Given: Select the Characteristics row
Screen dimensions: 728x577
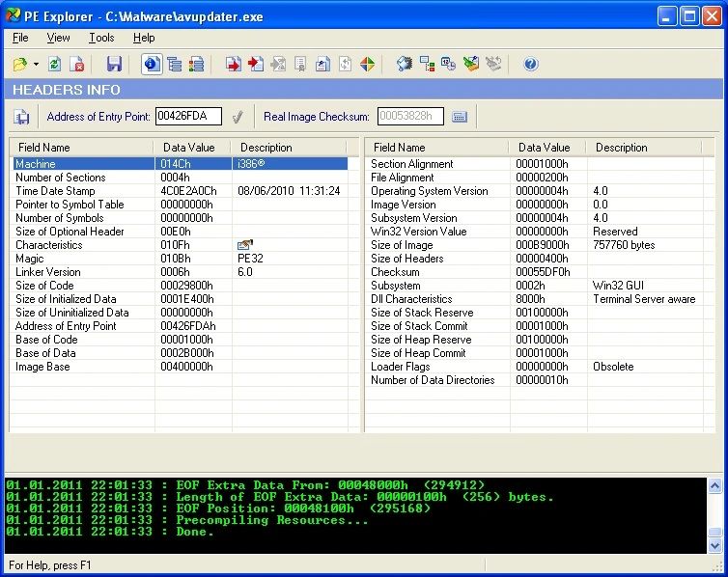Looking at the screenshot, I should (x=181, y=244).
